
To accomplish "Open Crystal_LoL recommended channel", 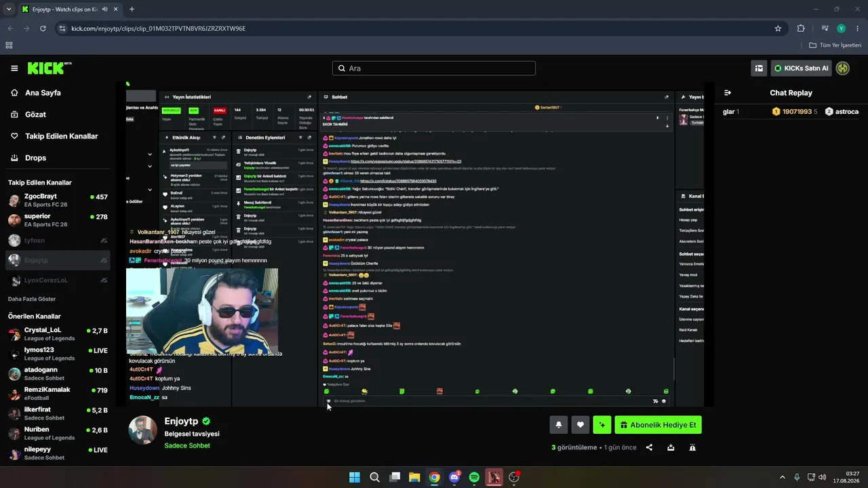I will pos(58,334).
